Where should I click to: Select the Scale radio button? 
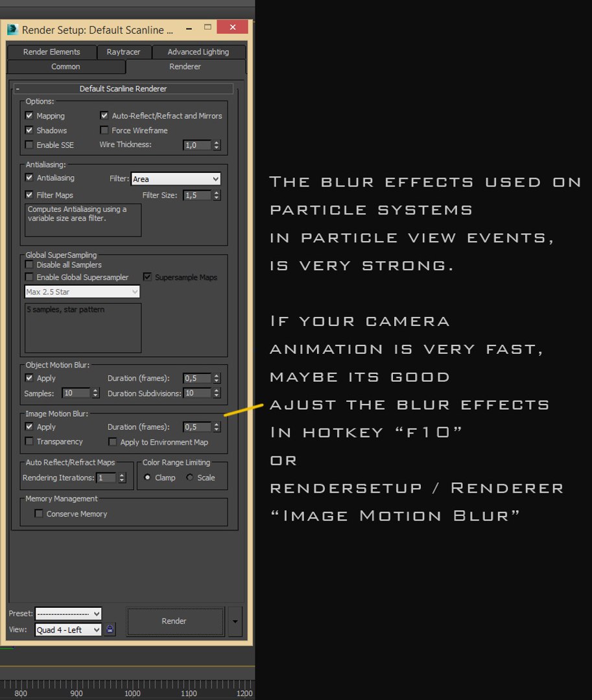(190, 477)
